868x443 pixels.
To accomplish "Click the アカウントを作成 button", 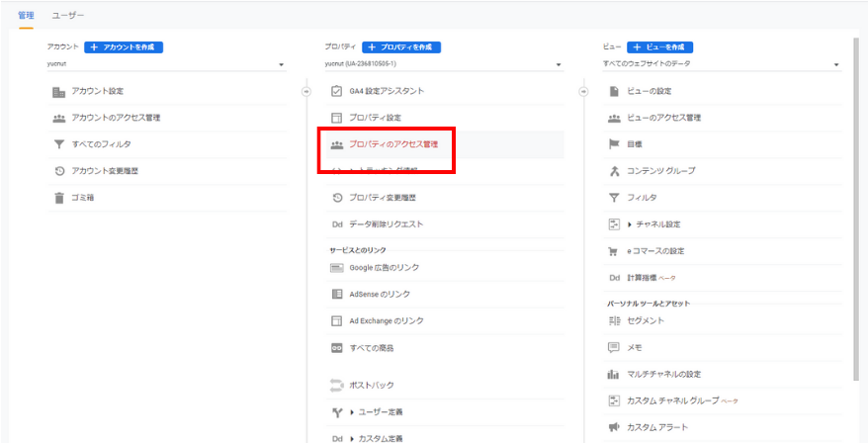I will coord(124,47).
